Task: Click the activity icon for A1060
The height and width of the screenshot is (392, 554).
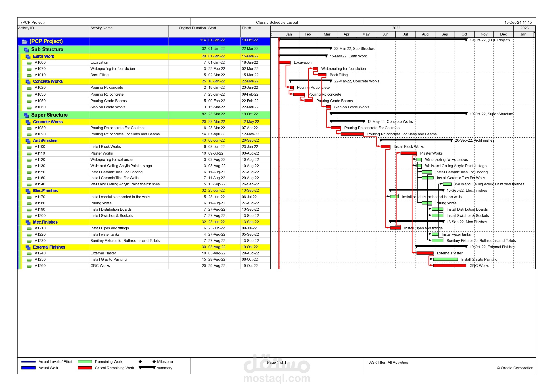Action: tap(29, 108)
